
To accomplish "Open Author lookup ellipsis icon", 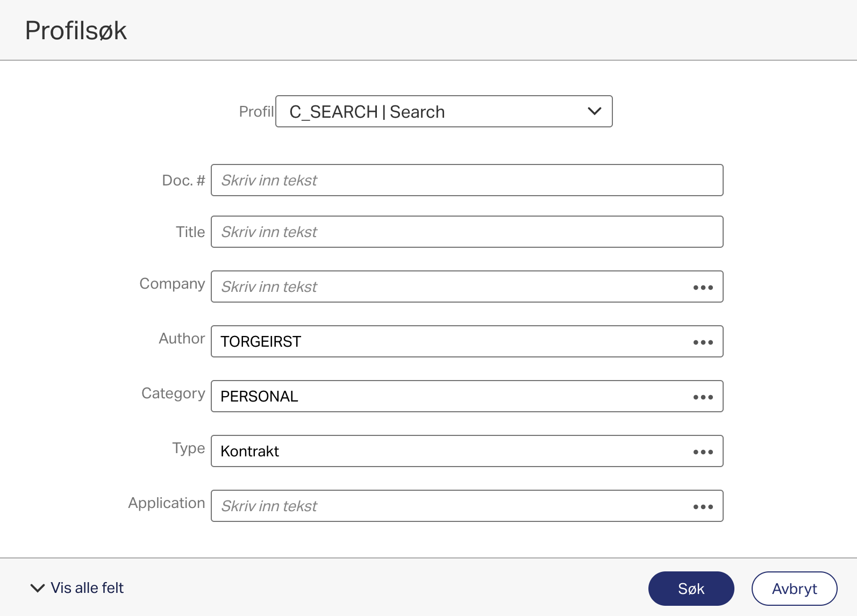I will 703,342.
